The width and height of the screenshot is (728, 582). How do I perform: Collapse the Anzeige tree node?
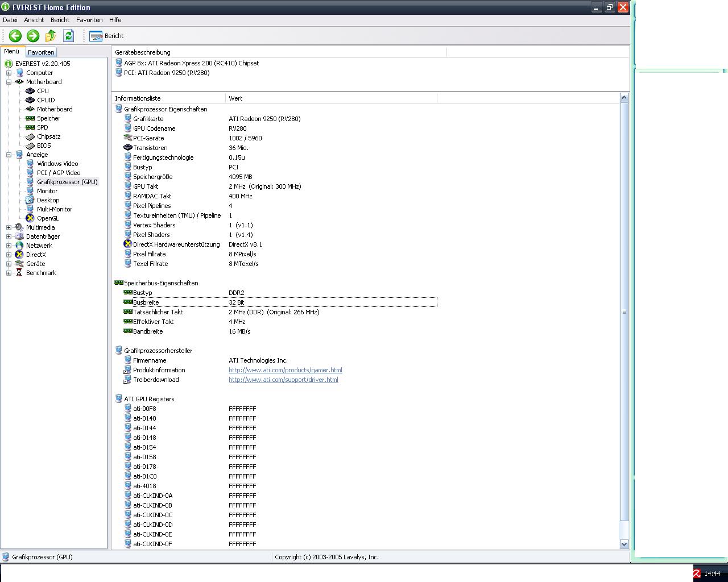[9, 155]
